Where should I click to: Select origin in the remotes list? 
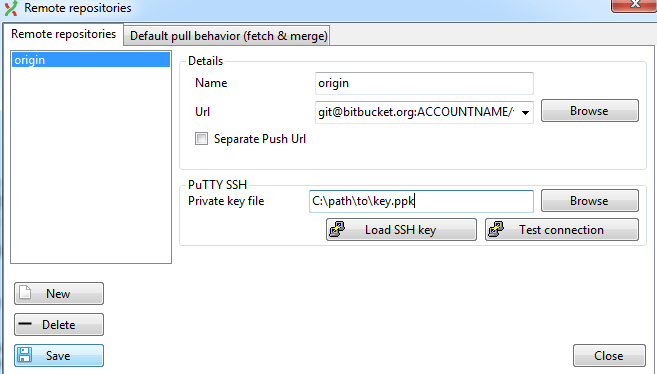[91, 60]
